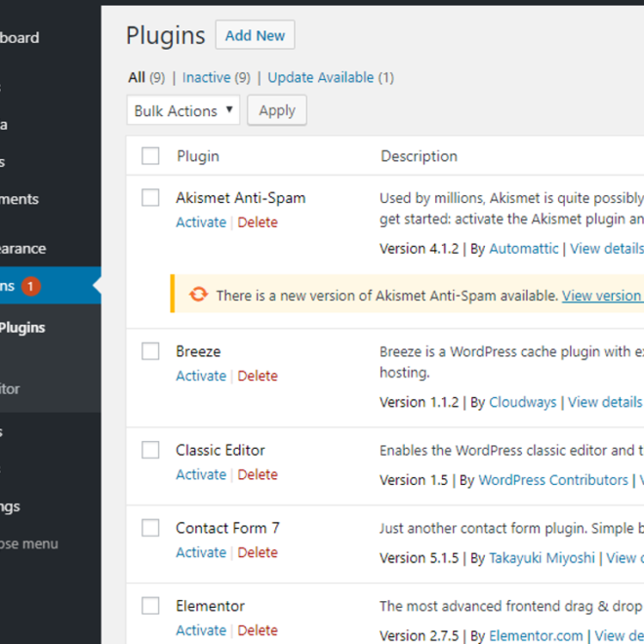Check the Akismet Anti-Spam checkbox

(150, 197)
